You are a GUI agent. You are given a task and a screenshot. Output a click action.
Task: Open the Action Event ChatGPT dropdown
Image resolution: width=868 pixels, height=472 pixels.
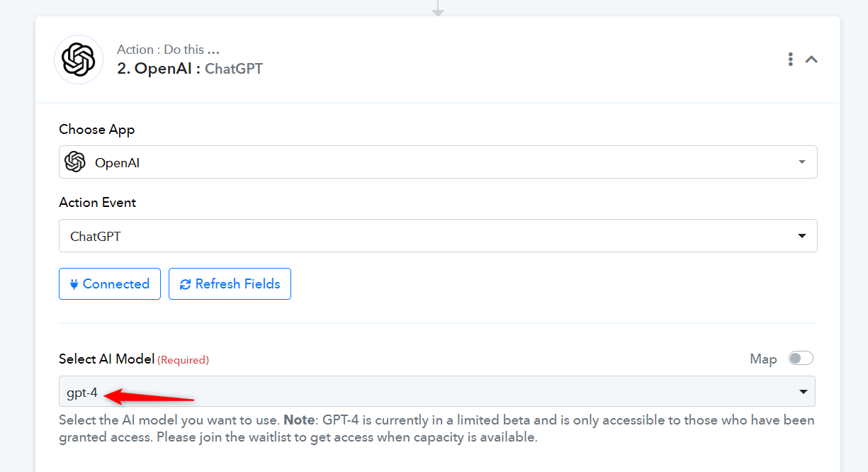(438, 236)
